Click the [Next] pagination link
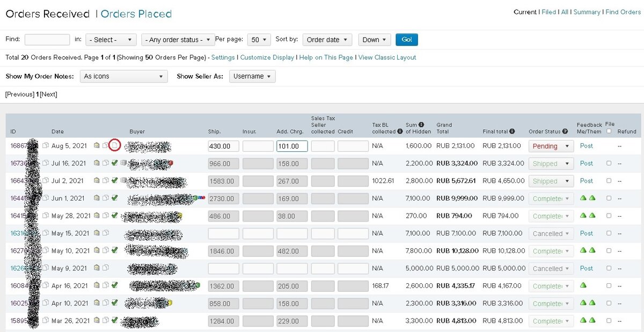The image size is (644, 332). (48, 94)
